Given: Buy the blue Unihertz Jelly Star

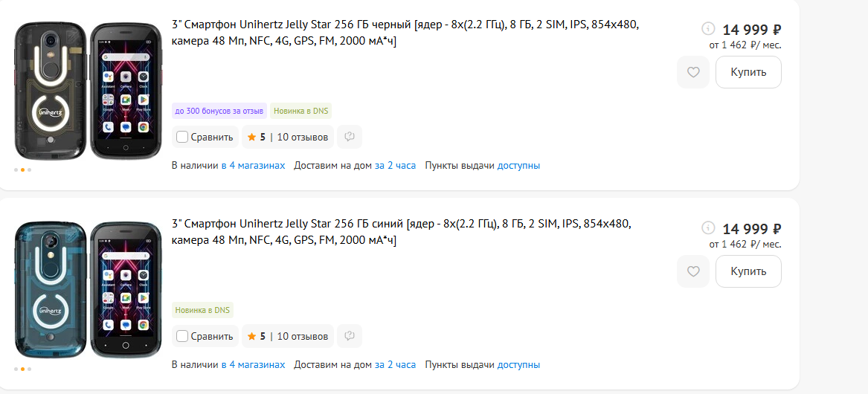Looking at the screenshot, I should (748, 271).
